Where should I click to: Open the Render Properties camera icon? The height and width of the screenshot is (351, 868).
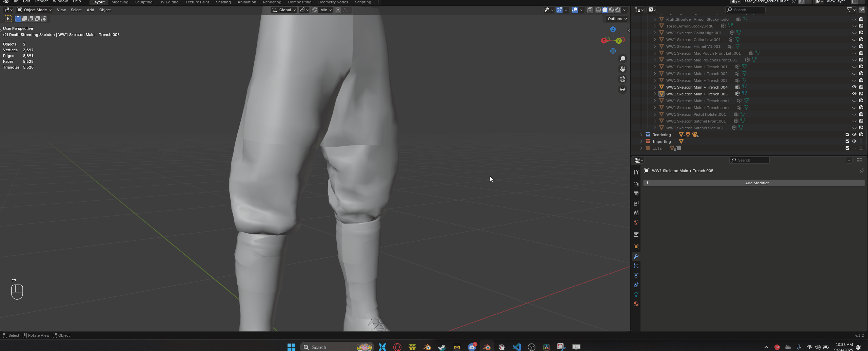(636, 184)
